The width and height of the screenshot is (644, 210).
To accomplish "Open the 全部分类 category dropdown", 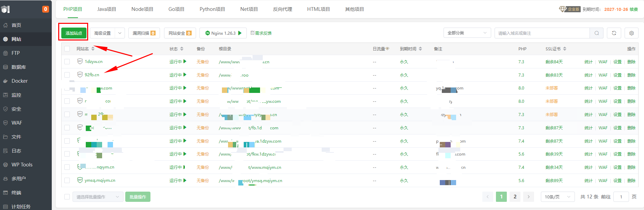I will click(x=467, y=33).
